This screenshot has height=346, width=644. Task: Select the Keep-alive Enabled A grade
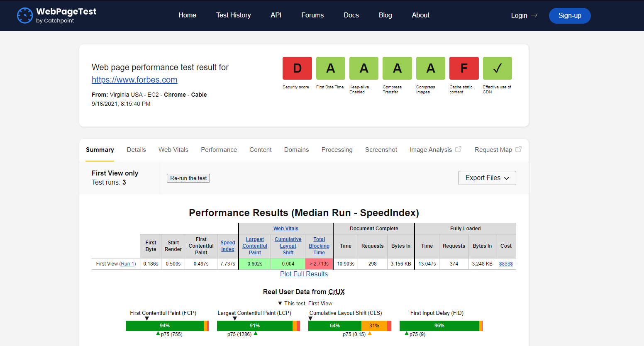364,68
